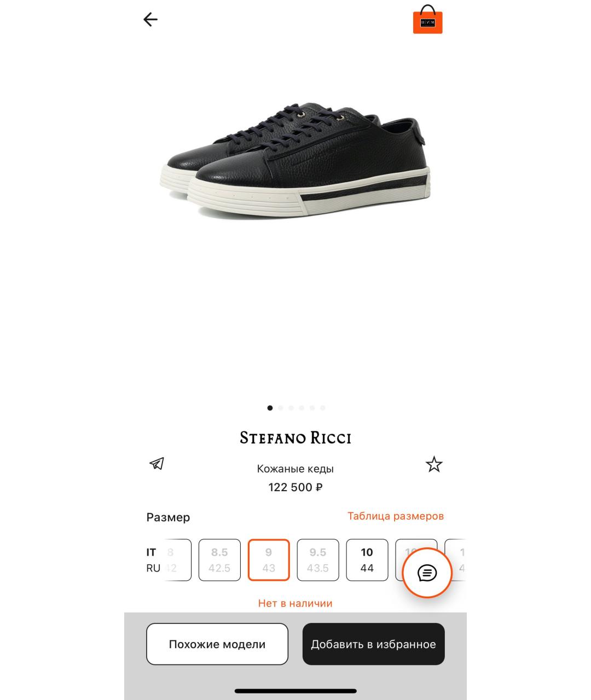Select size IT 8.5 / RU 42.5

[219, 560]
